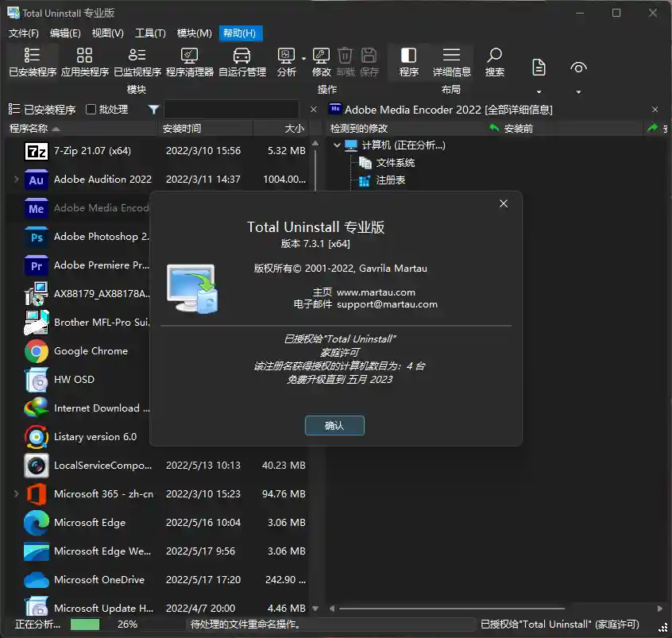Collapse the 计算机 tree node

tap(337, 145)
